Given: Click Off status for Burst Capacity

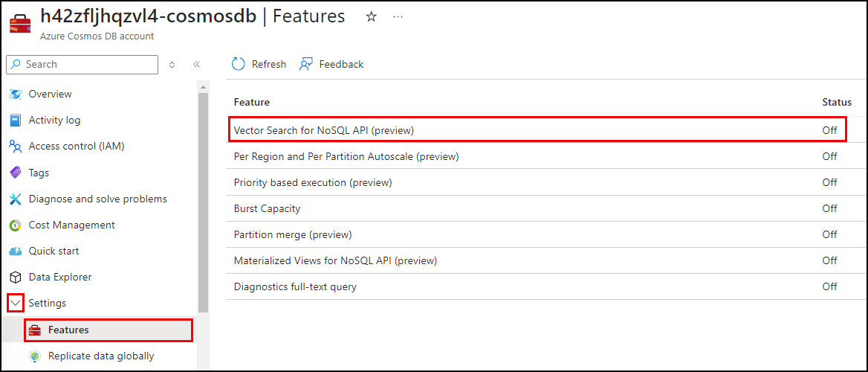Looking at the screenshot, I should [x=830, y=208].
